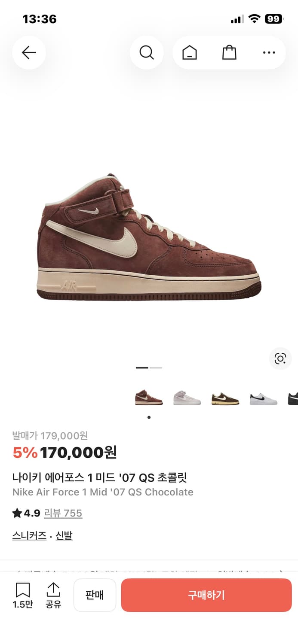The width and height of the screenshot is (298, 644).
Task: Open the three-dot more menu
Action: tap(269, 53)
